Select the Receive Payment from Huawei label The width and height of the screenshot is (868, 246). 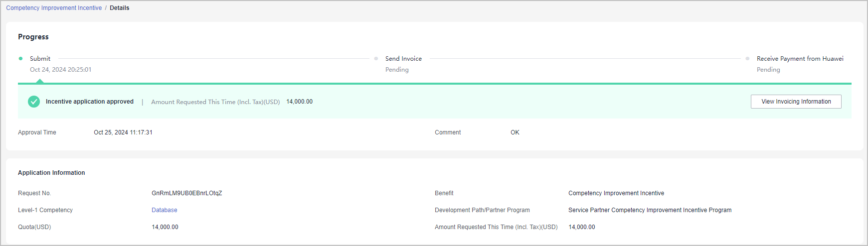(800, 59)
